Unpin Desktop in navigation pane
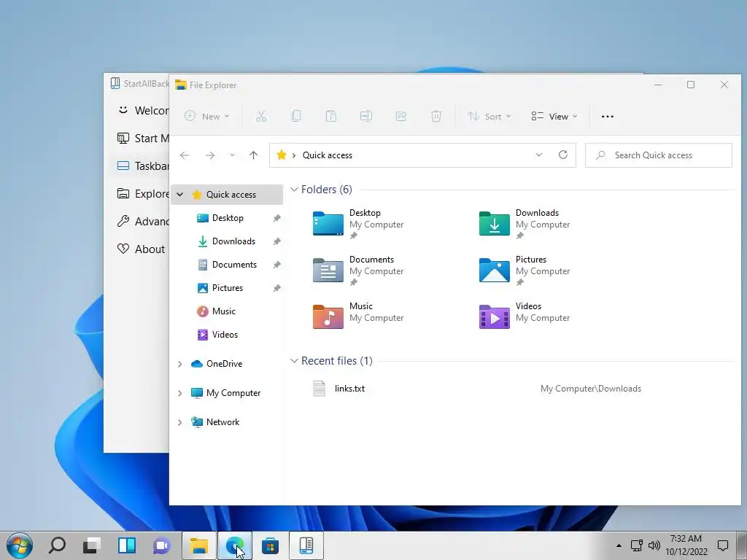747x560 pixels. (x=276, y=218)
